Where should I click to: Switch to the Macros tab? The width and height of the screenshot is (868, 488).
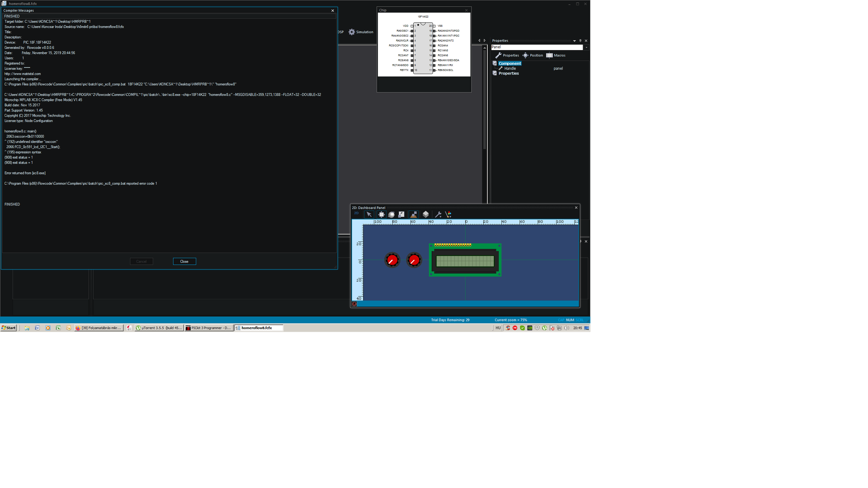[x=556, y=56]
